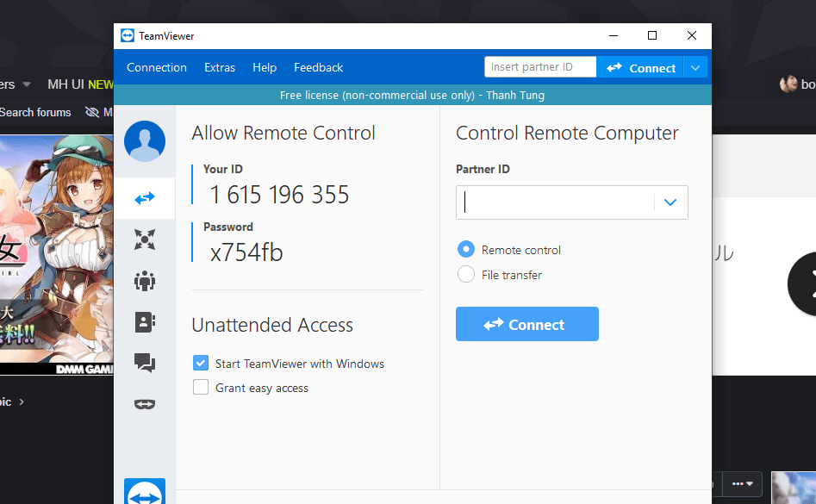Viewport: 816px width, 504px height.
Task: Open the toolbar Connect options arrow
Action: [x=695, y=67]
